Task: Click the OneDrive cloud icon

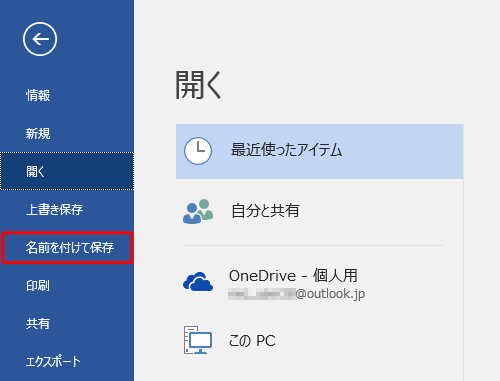Action: tap(198, 282)
